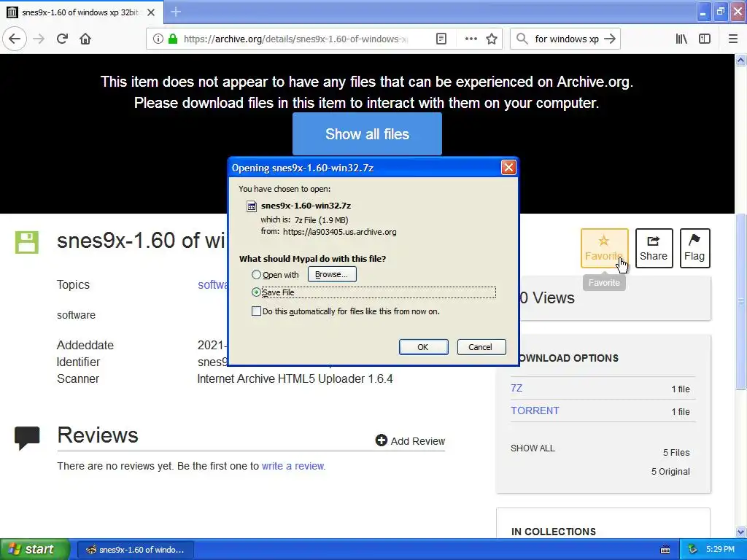Favorite this archive item
Image resolution: width=747 pixels, height=560 pixels.
coord(604,248)
